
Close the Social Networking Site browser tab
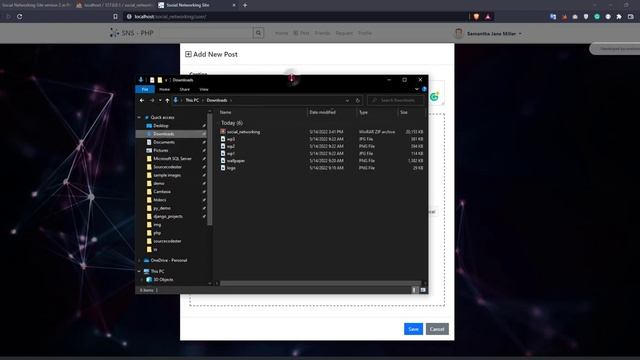tap(234, 5)
